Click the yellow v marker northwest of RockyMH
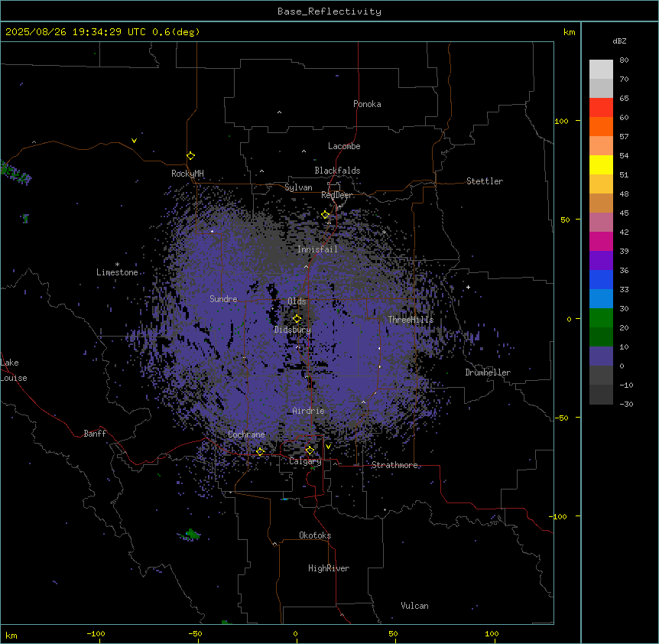659x644 pixels. pos(134,141)
